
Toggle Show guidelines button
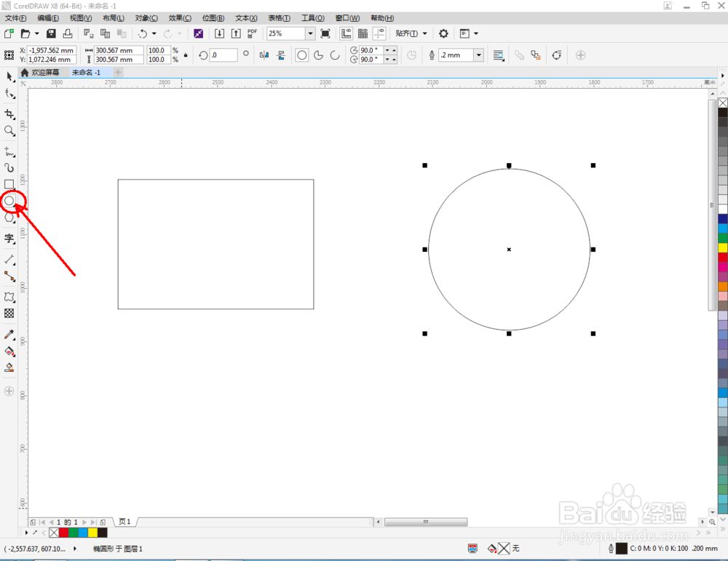(379, 33)
